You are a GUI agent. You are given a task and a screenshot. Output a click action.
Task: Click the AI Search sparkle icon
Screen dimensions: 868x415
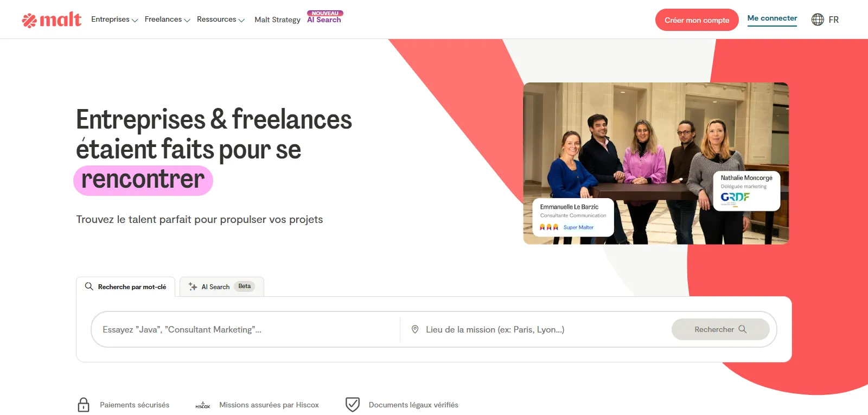pyautogui.click(x=193, y=286)
